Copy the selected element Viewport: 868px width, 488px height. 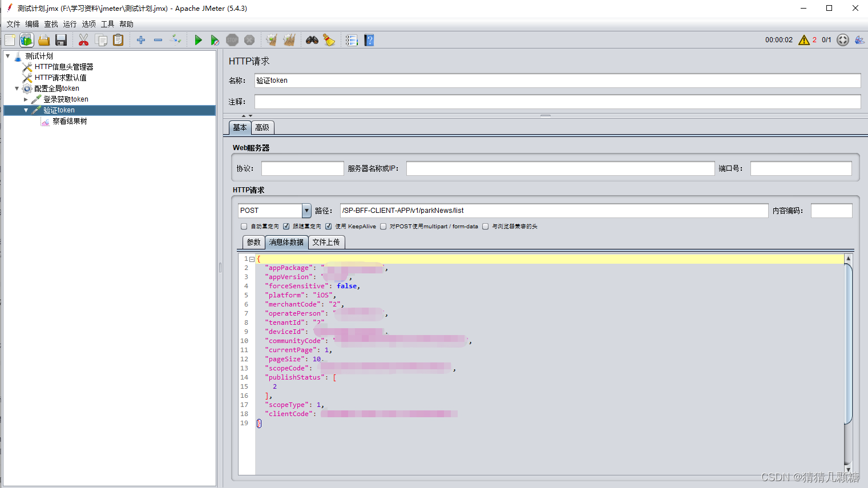click(101, 40)
